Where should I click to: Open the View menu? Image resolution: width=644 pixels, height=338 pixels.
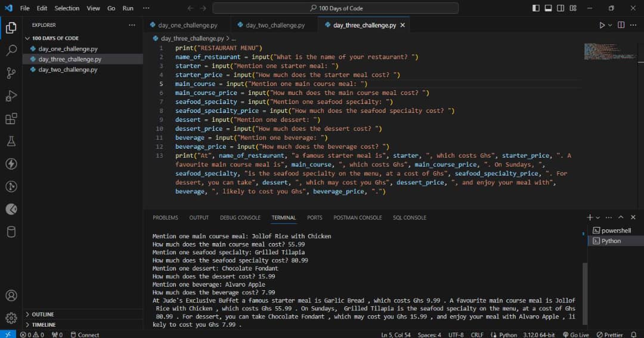[x=93, y=8]
